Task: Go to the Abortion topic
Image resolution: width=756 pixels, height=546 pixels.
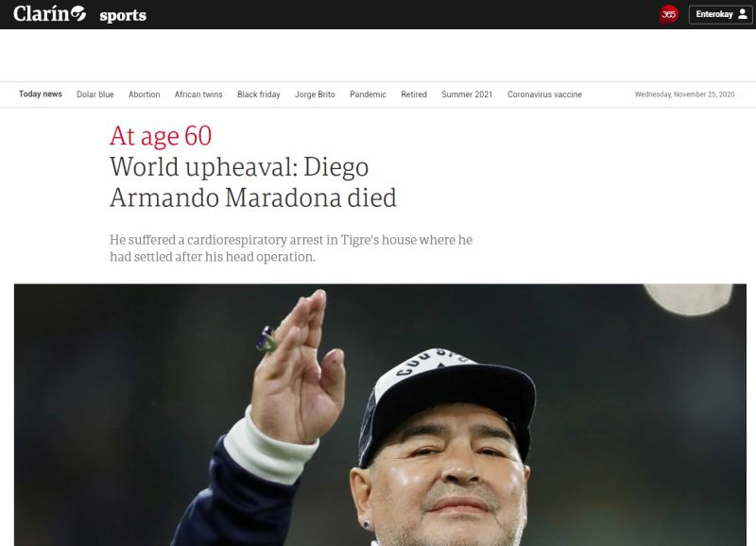Action: (145, 94)
